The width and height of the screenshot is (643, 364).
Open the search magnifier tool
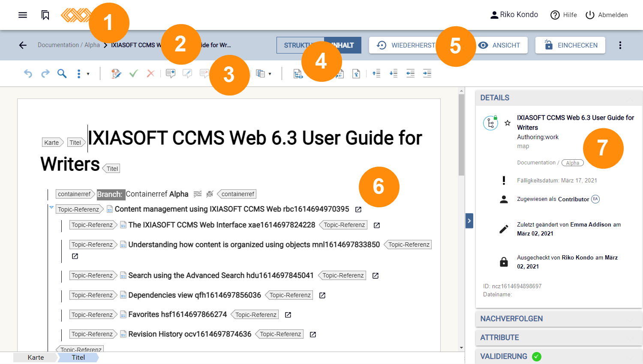click(62, 74)
